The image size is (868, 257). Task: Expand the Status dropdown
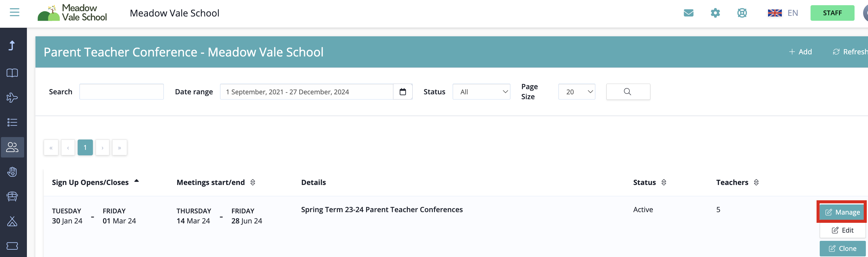pyautogui.click(x=481, y=92)
